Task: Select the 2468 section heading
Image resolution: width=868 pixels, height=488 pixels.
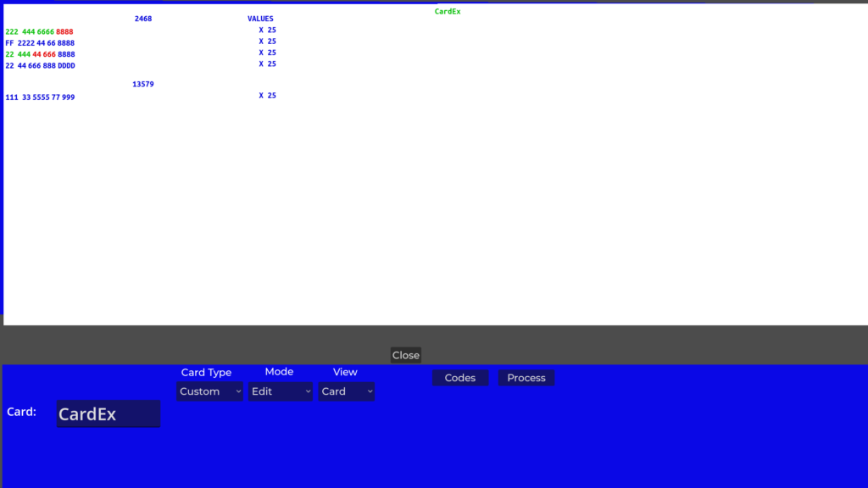Action: [143, 19]
